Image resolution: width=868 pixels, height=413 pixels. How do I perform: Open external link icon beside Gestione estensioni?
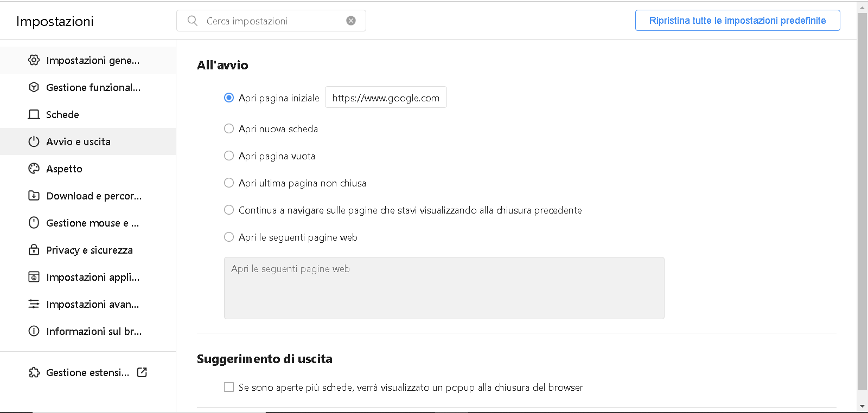click(142, 372)
